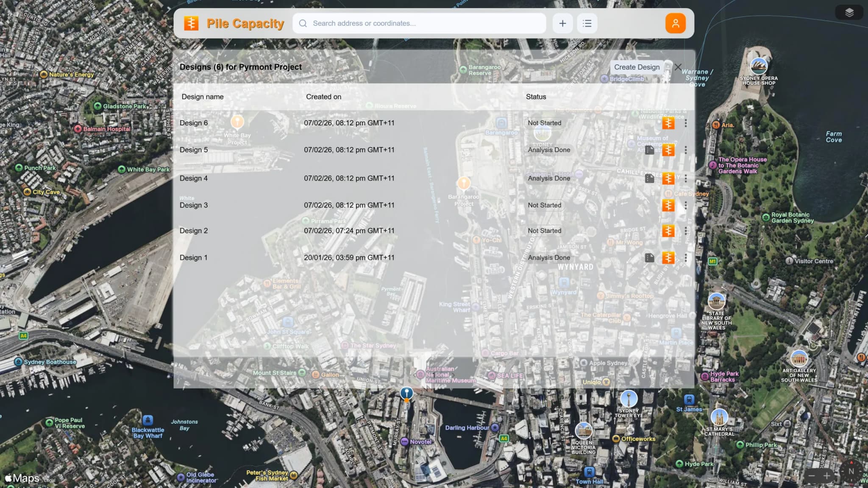Screen dimensions: 868x488
Task: Click the Design 3 row name
Action: click(x=194, y=205)
